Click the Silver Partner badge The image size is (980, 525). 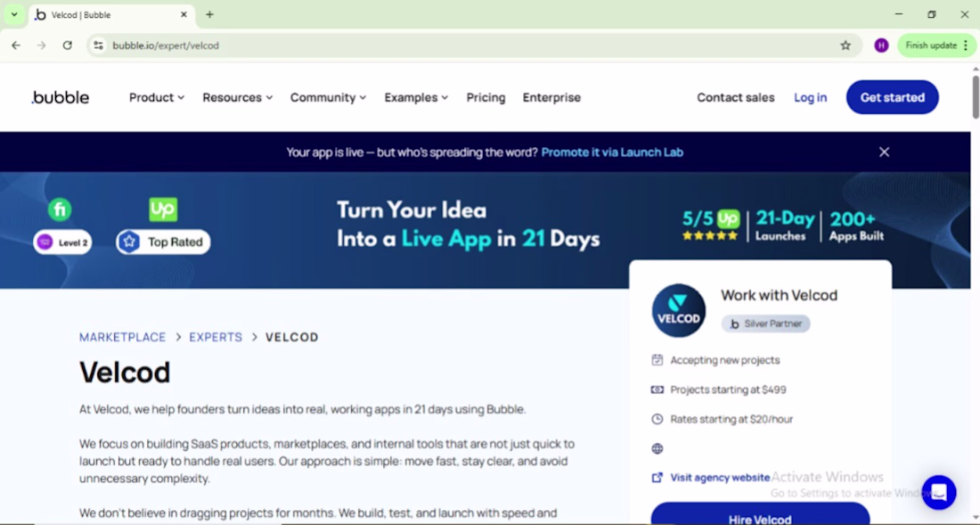tap(765, 324)
